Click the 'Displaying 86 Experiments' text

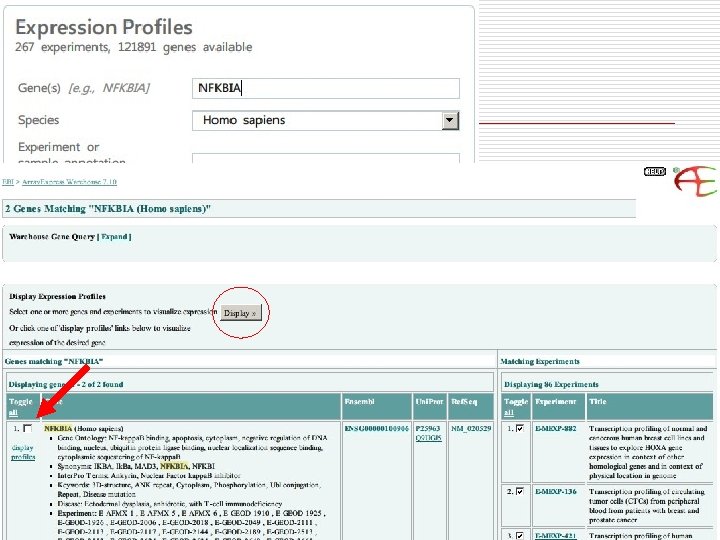pyautogui.click(x=551, y=384)
